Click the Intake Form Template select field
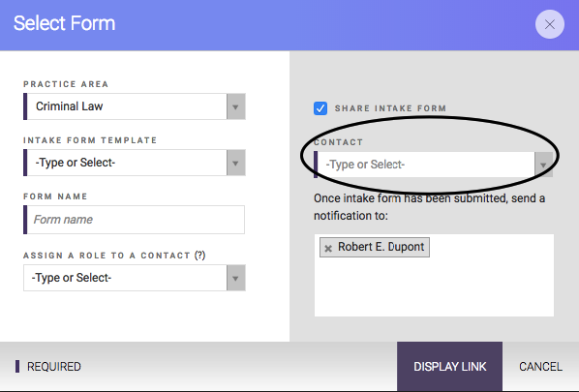579x392 pixels. (x=125, y=163)
